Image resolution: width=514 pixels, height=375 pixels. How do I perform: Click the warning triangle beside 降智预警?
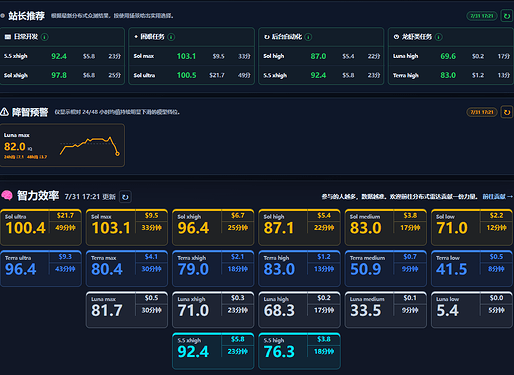(5, 112)
